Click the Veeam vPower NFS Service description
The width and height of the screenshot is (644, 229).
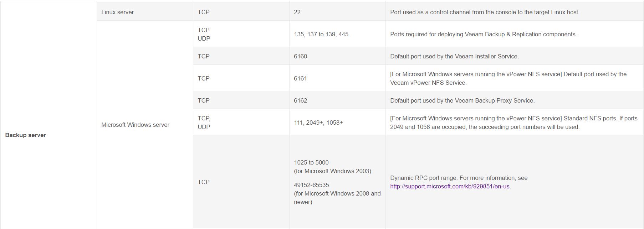[508, 78]
